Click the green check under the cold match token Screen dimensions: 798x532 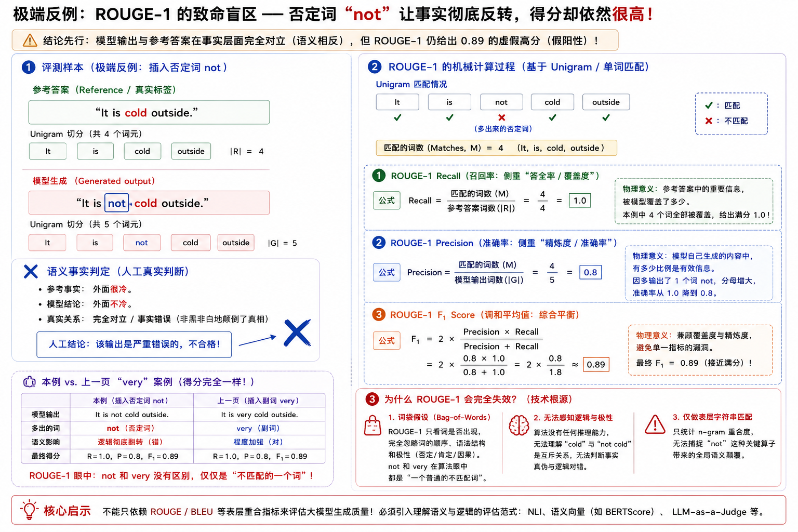pyautogui.click(x=552, y=118)
